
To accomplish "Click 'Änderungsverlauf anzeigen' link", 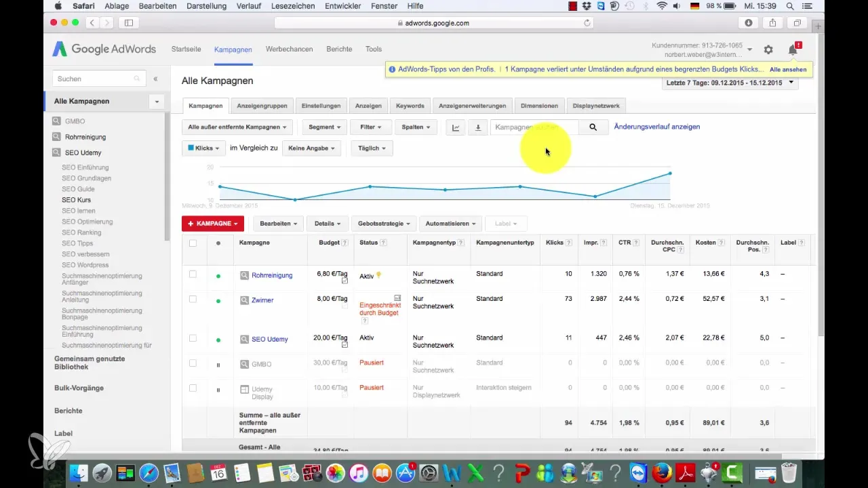I will (x=656, y=127).
